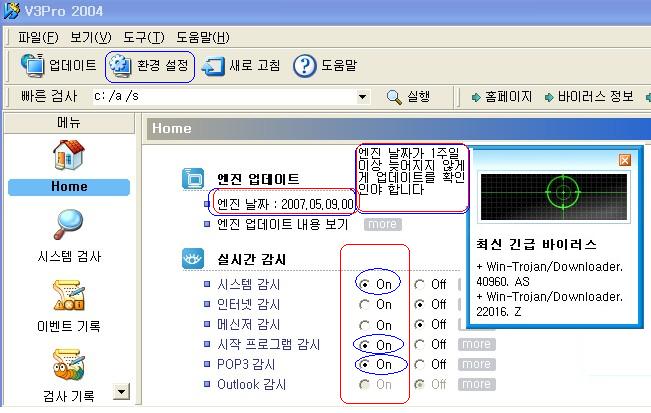Click the 새로 고침 refresh icon

(213, 66)
